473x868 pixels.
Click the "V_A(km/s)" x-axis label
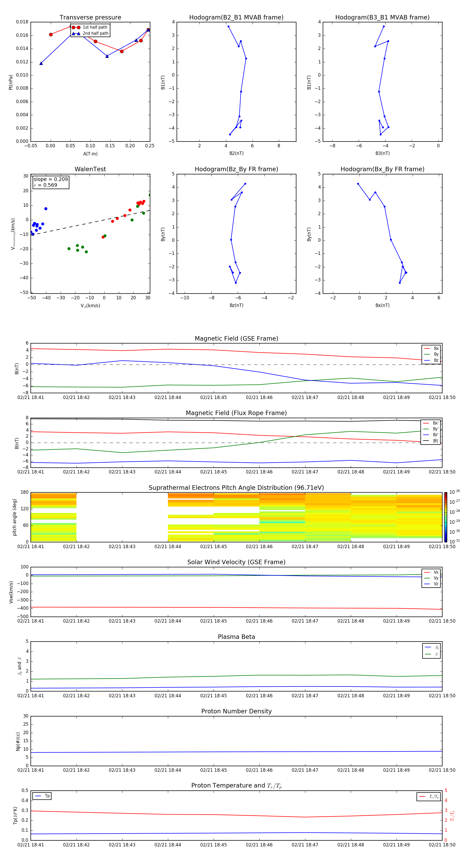coord(90,306)
